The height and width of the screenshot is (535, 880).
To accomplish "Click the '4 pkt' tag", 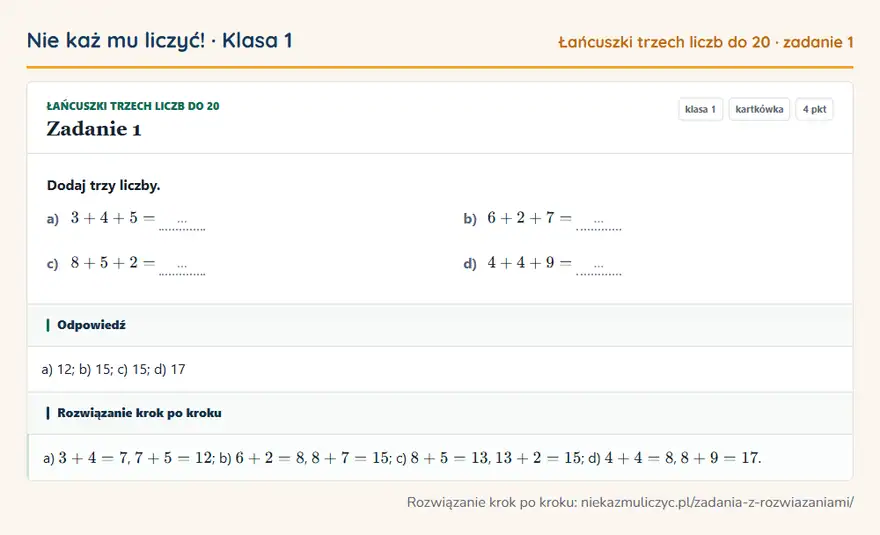I will (x=814, y=109).
